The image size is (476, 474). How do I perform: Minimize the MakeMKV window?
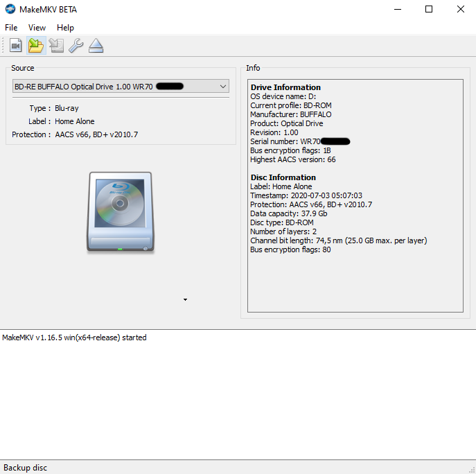tap(398, 10)
